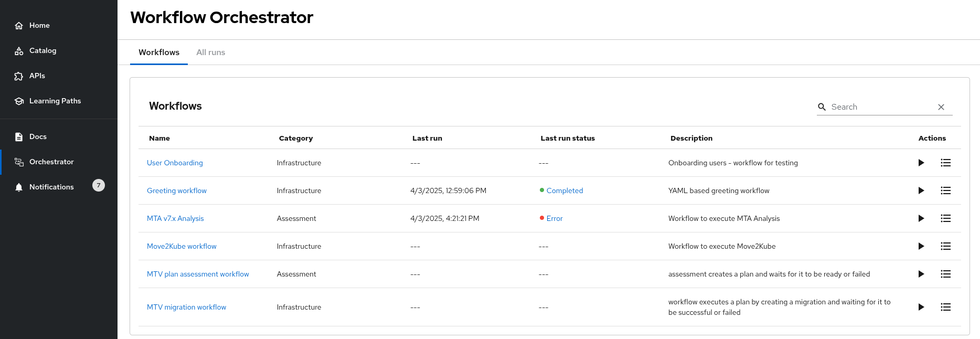Sort by Last run status column
The width and height of the screenshot is (980, 339).
pos(568,138)
